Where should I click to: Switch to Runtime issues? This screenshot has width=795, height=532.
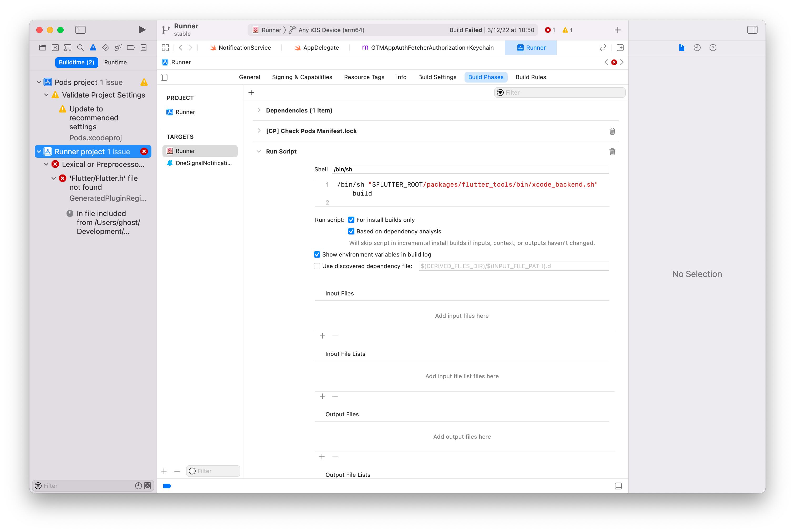coord(115,63)
